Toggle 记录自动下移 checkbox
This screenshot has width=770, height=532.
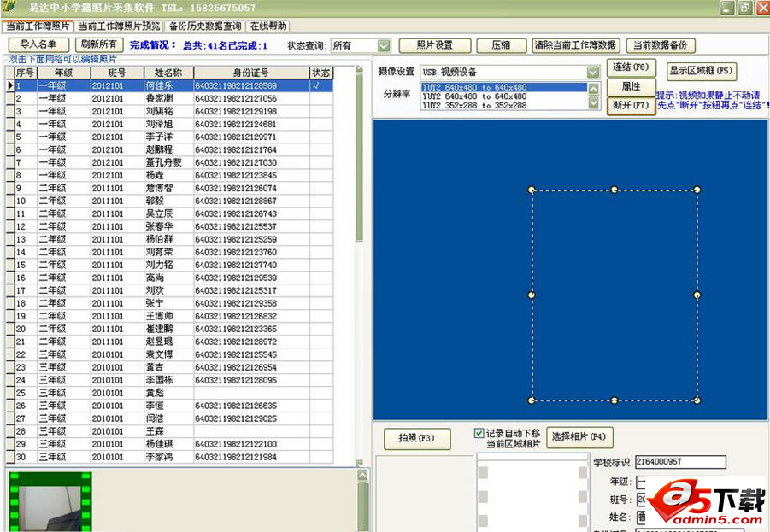(x=479, y=433)
